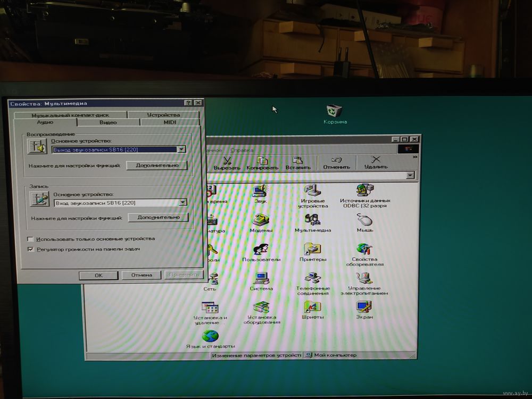Open the Справка menu

point(242,150)
